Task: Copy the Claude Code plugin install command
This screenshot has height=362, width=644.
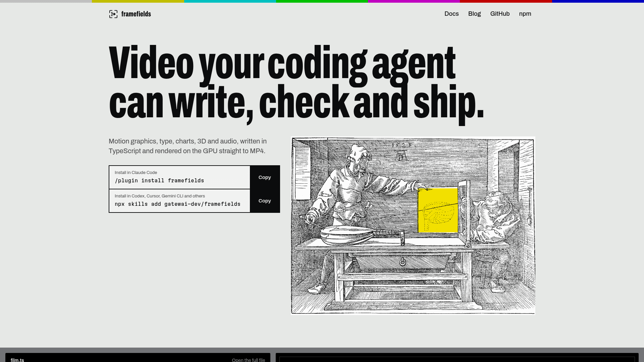Action: coord(265,177)
